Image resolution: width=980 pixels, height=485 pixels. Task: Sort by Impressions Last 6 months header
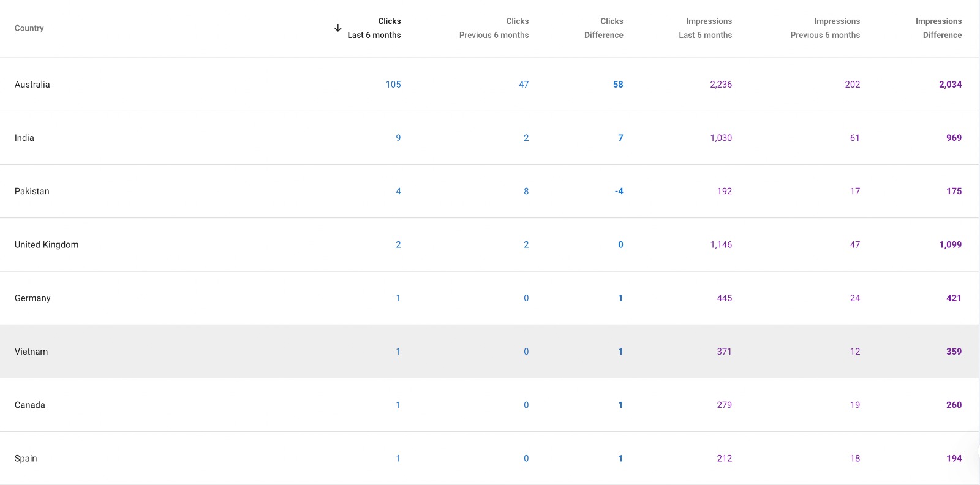[x=705, y=28]
